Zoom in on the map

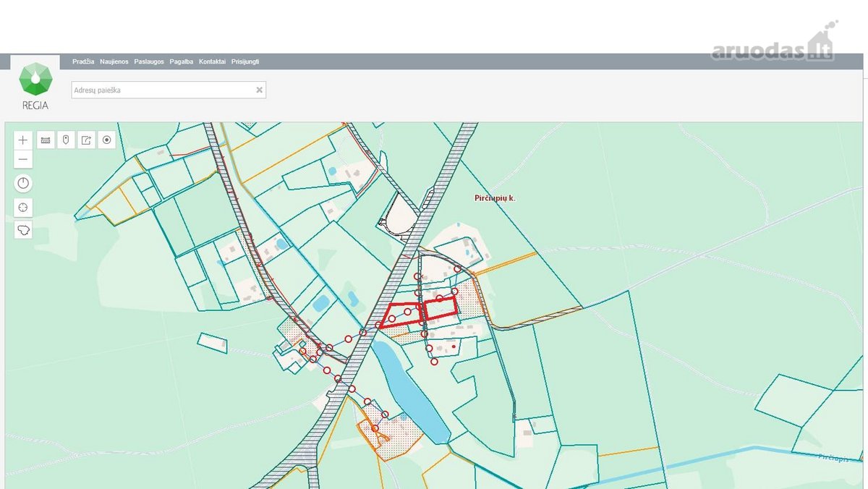coord(23,140)
